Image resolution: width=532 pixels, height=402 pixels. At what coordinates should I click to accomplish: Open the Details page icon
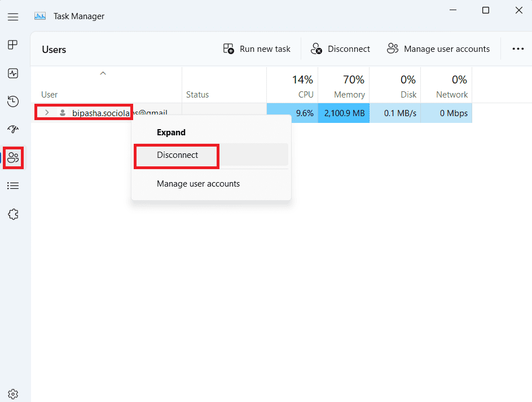click(13, 185)
